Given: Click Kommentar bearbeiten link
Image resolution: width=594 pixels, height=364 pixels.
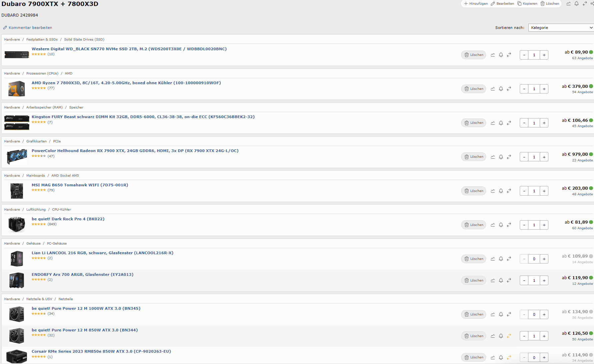Looking at the screenshot, I should [28, 28].
